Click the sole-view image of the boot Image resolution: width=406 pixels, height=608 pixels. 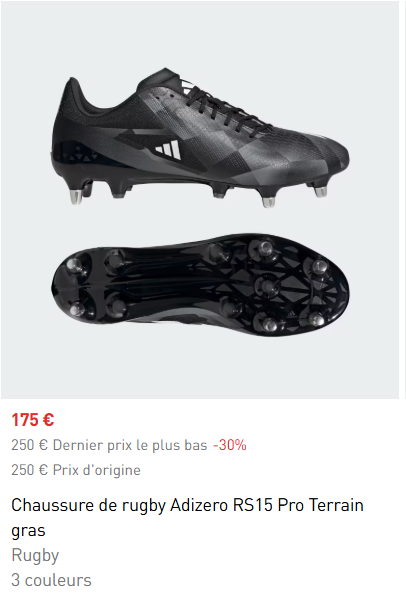(x=200, y=285)
